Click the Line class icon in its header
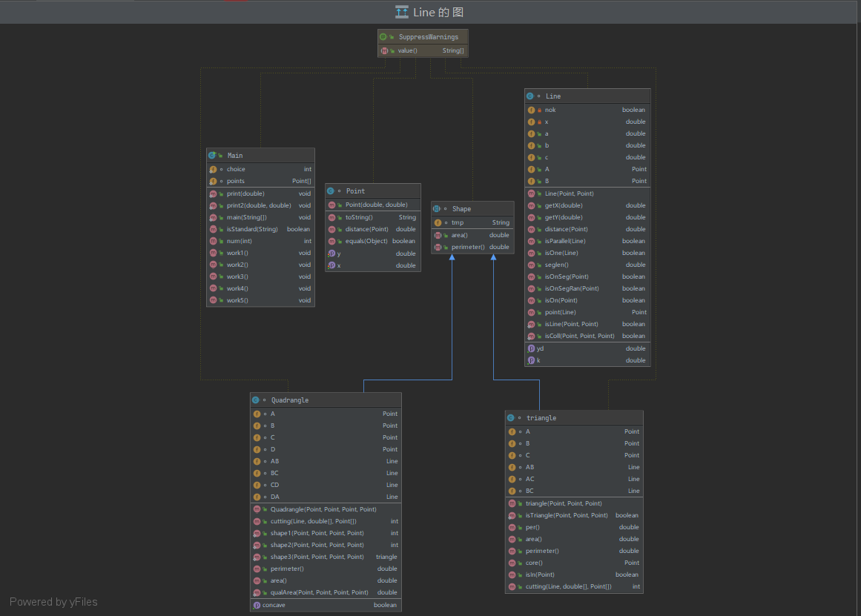The image size is (861, 616). (x=530, y=96)
